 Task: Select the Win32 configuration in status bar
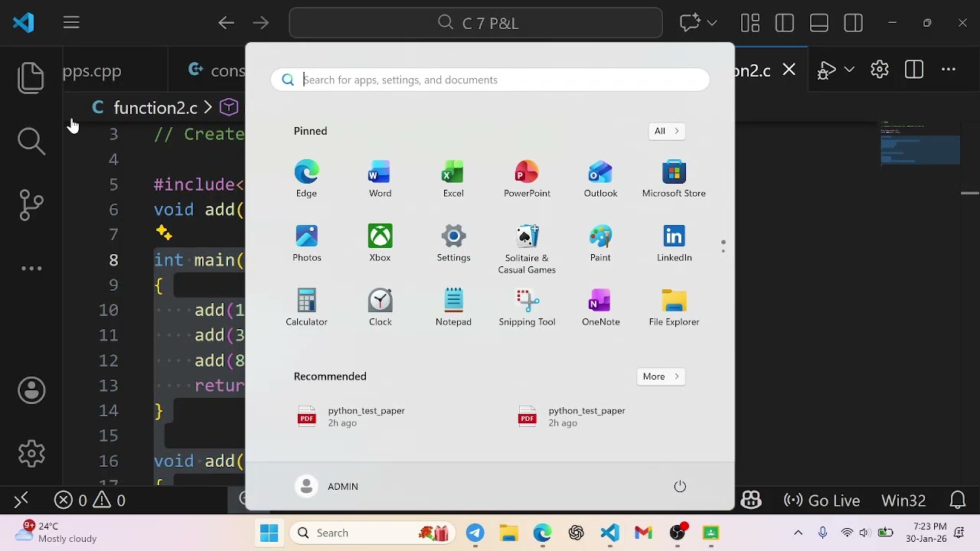(903, 500)
